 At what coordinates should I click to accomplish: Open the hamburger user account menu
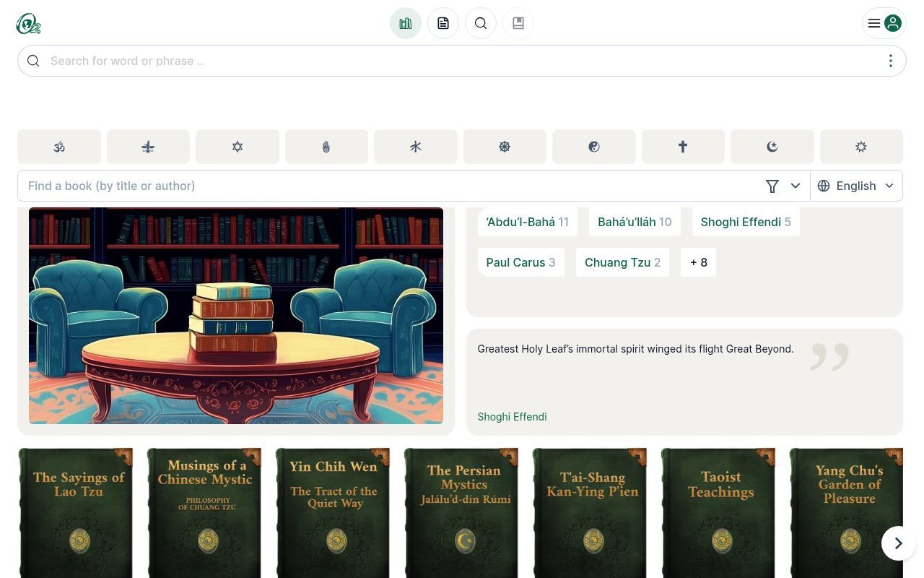click(x=884, y=23)
